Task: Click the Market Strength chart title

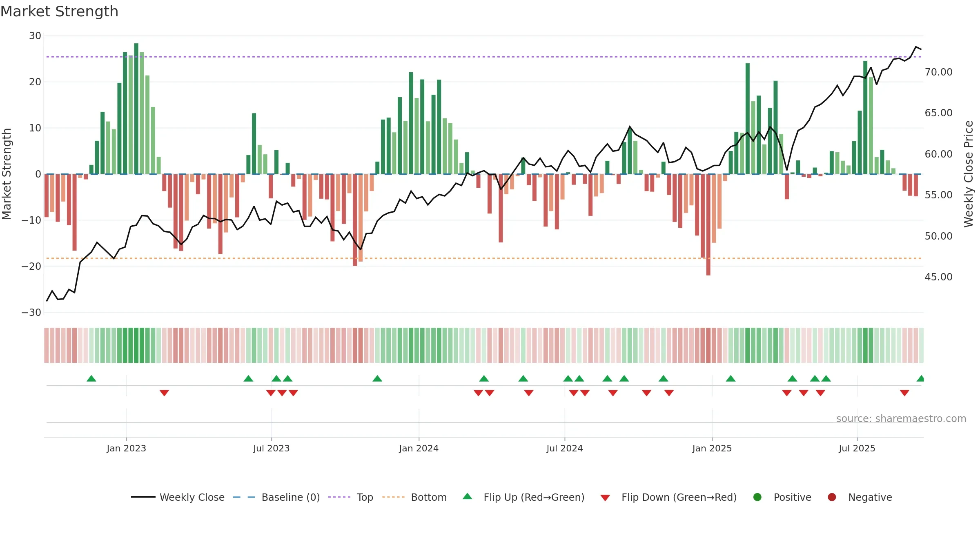Action: 59,11
